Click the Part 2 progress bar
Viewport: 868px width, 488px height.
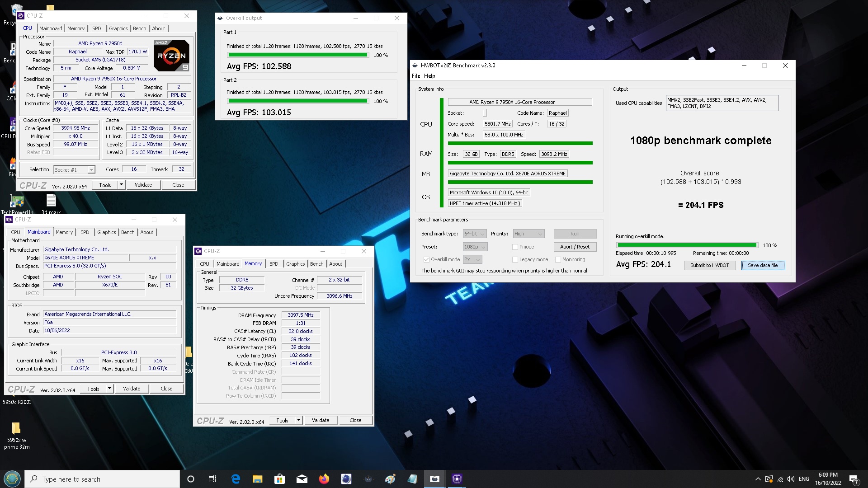298,101
